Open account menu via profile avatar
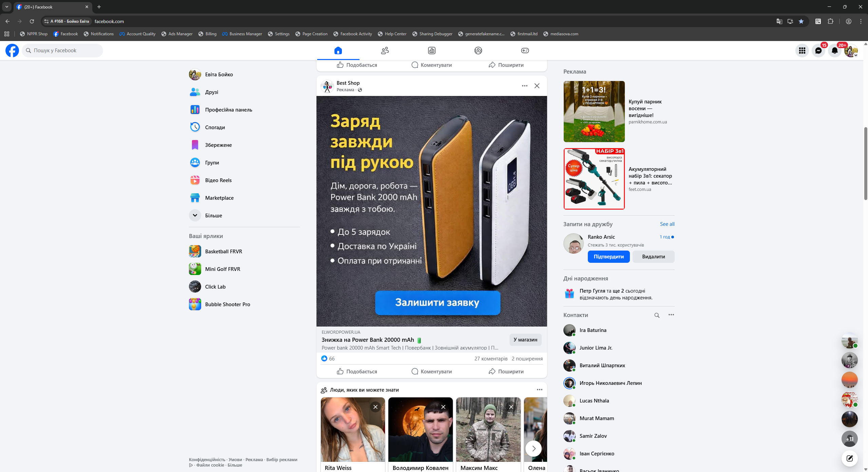This screenshot has width=868, height=472. click(850, 51)
